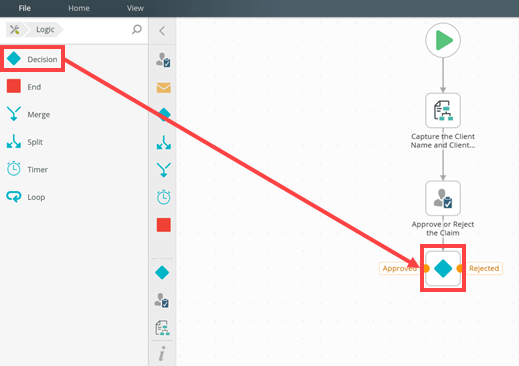Click the Approved outcome label
This screenshot has height=366, width=519.
(x=399, y=268)
